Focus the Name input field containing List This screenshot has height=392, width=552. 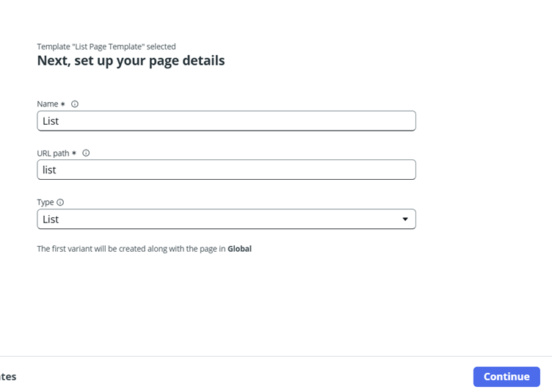(226, 121)
